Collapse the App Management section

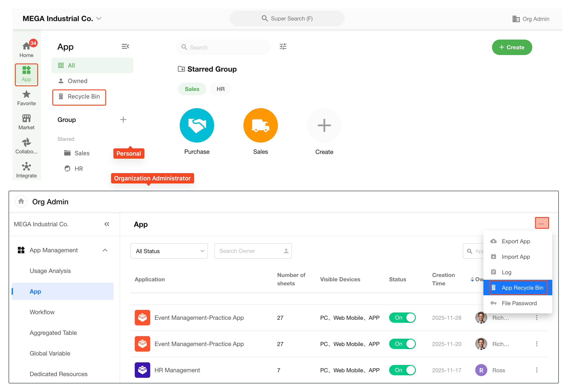click(105, 250)
